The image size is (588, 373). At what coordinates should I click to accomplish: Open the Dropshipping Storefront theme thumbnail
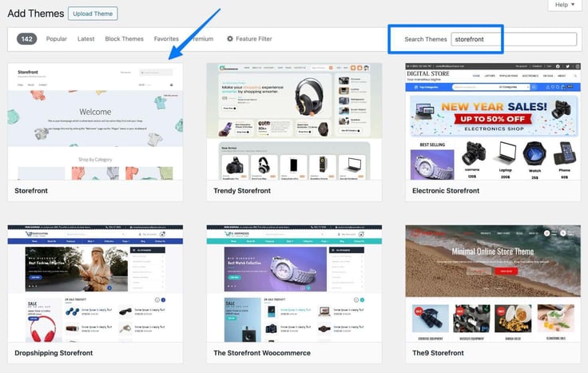[x=95, y=284]
